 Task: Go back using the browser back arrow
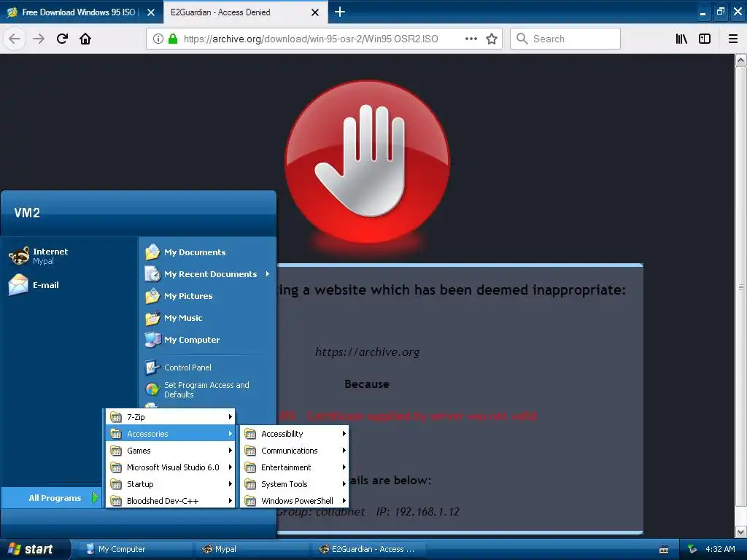coord(15,39)
